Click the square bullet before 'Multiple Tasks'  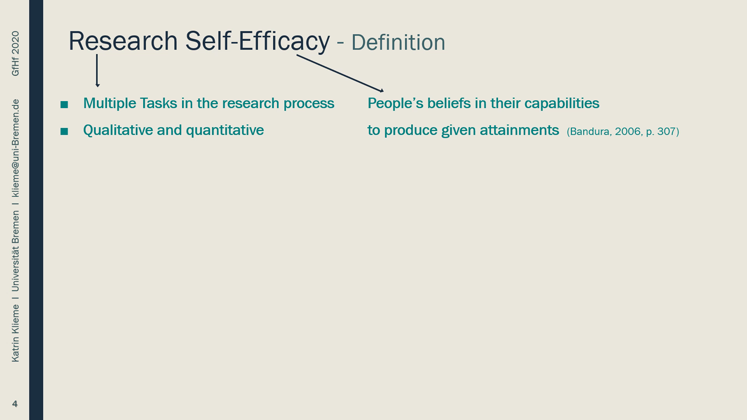63,104
